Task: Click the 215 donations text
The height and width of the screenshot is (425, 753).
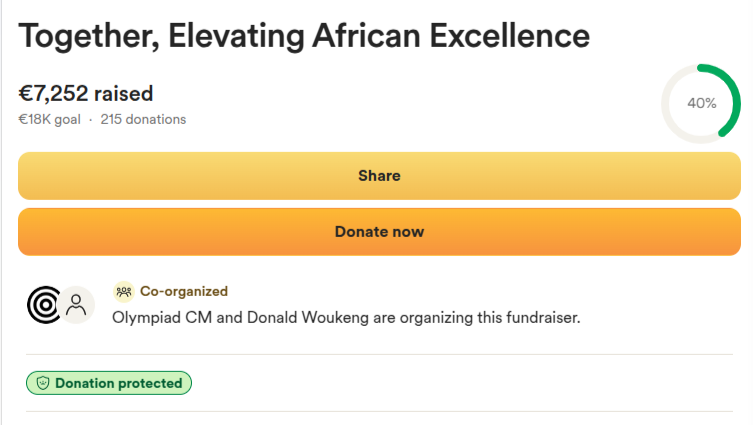Action: (x=143, y=120)
